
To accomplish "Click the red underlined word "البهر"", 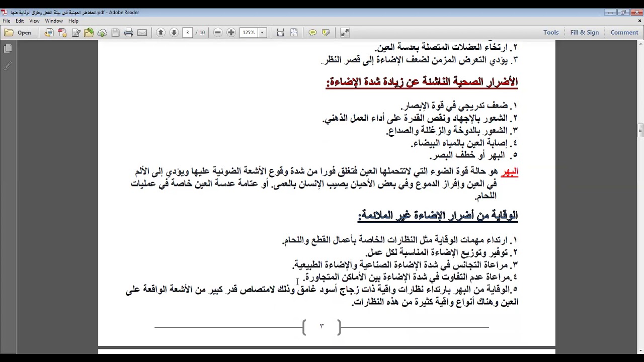I will [x=509, y=172].
